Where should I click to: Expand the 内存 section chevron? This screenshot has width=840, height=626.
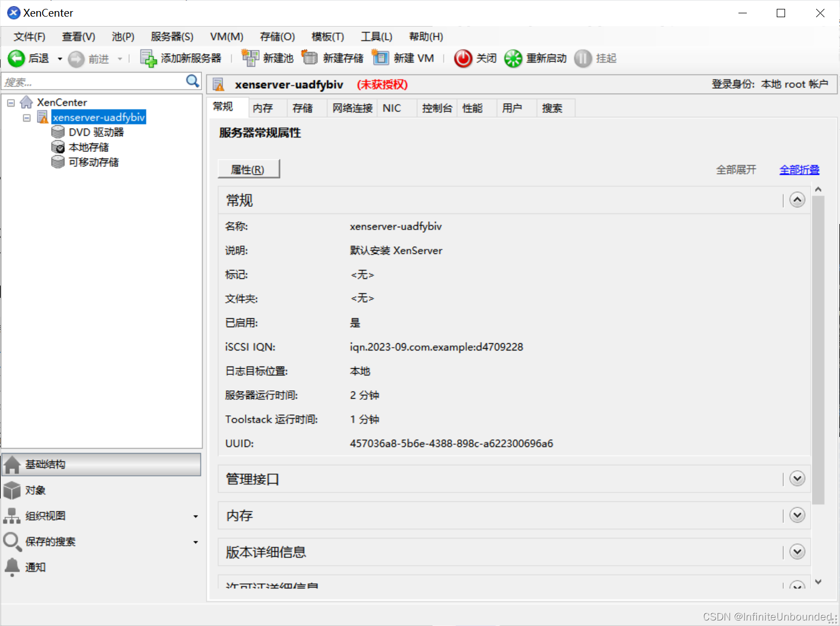point(797,515)
